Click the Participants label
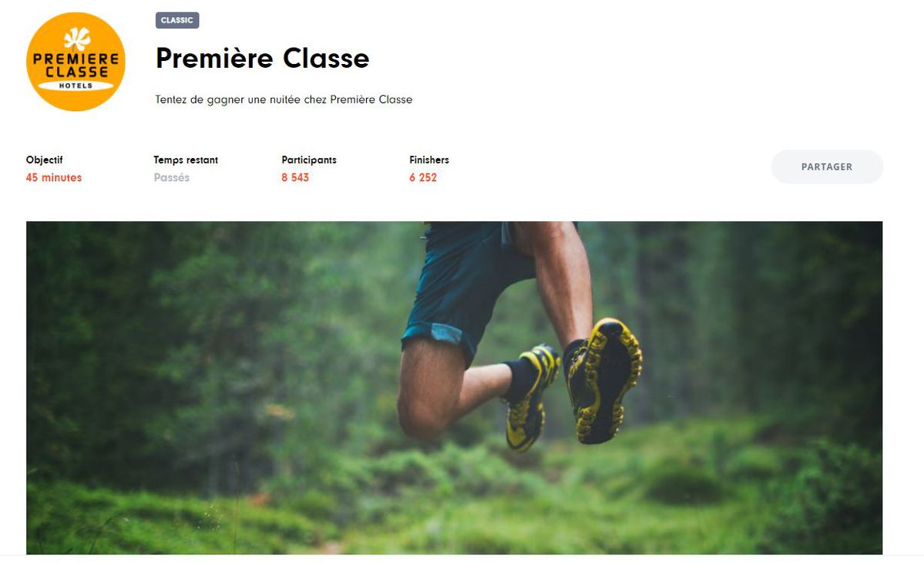Image resolution: width=924 pixels, height=563 pixels. (x=309, y=160)
